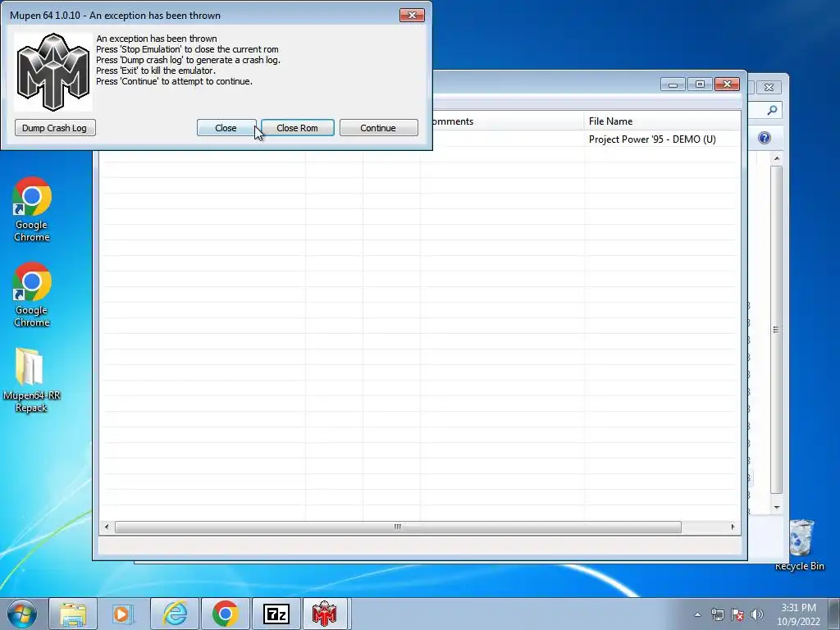This screenshot has height=630, width=840.
Task: Open Windows Media Player from the taskbar
Action: tap(123, 614)
